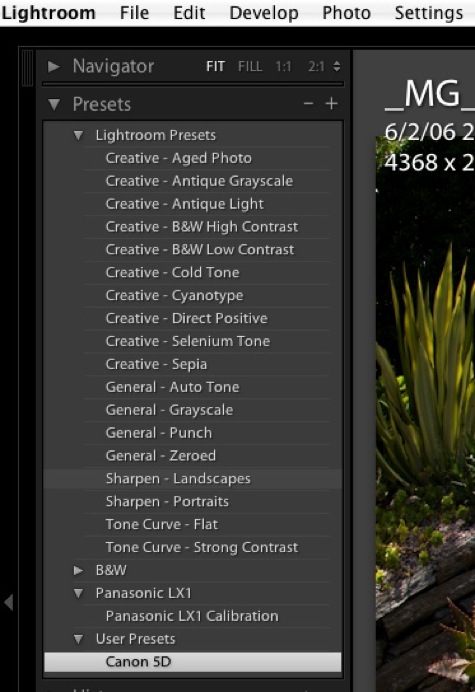Set Navigator zoom to FILL
The image size is (475, 692).
tap(250, 67)
